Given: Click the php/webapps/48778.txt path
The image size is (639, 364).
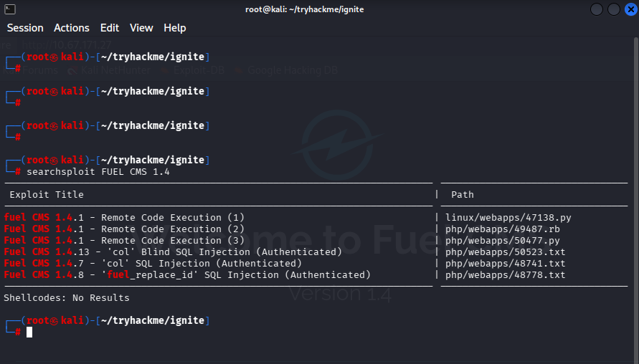Looking at the screenshot, I should pos(506,275).
